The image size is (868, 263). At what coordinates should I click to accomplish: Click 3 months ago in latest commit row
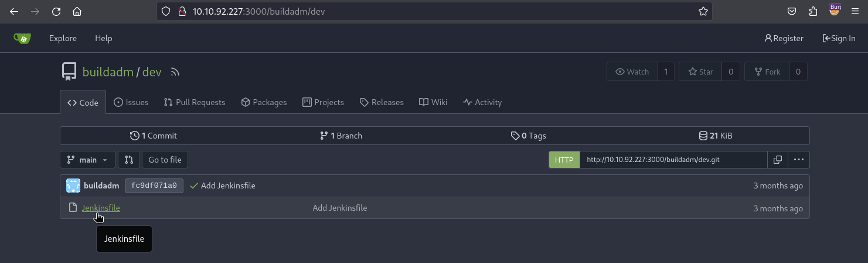click(778, 186)
